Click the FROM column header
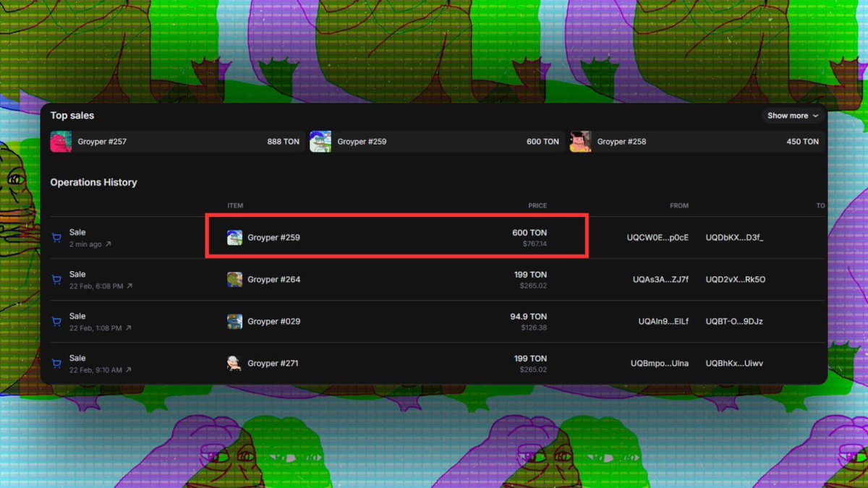This screenshot has width=868, height=488. coord(679,206)
